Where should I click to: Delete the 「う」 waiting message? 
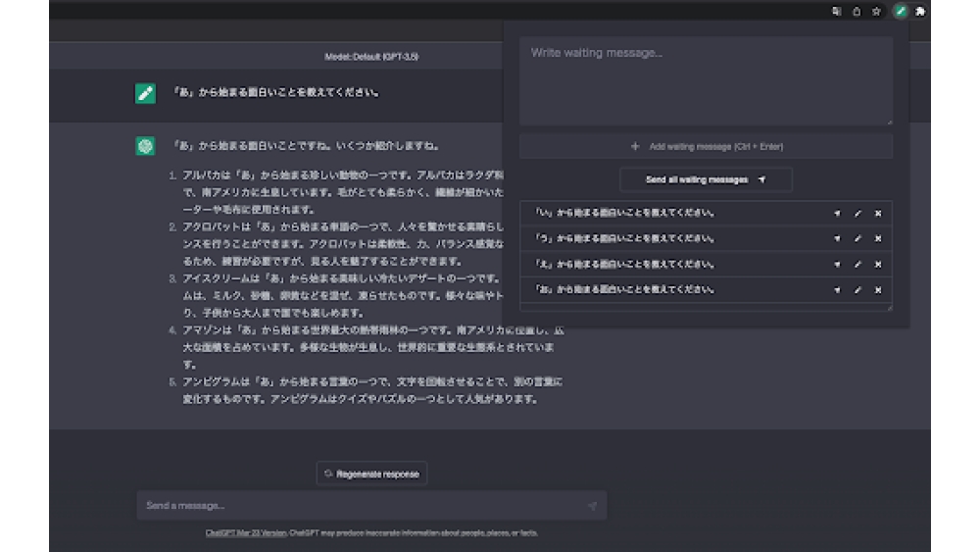[x=878, y=239]
